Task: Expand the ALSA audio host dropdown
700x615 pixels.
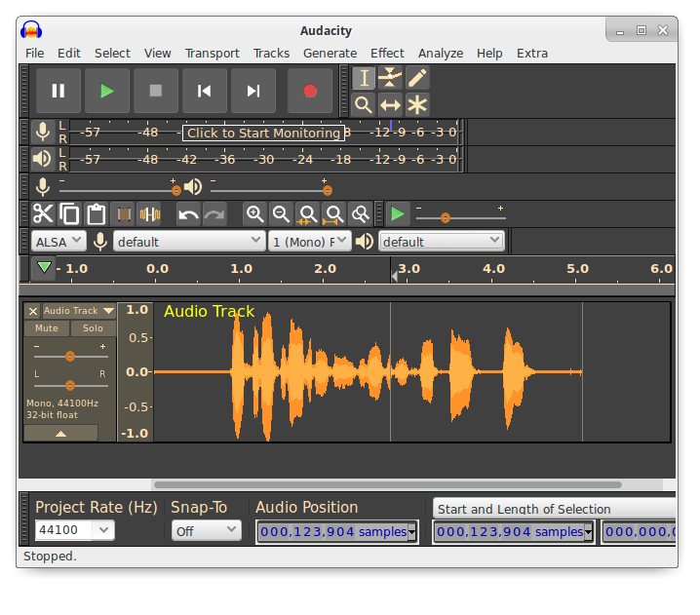Action: point(58,241)
